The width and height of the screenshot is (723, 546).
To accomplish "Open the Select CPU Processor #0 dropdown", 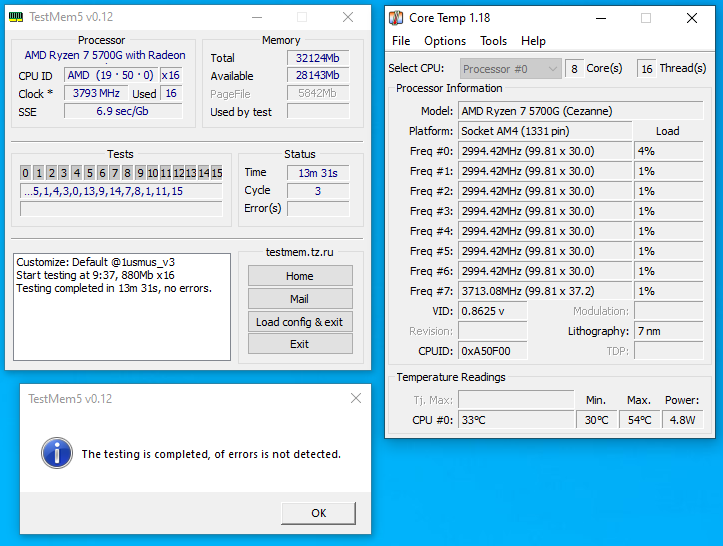I will [x=510, y=68].
